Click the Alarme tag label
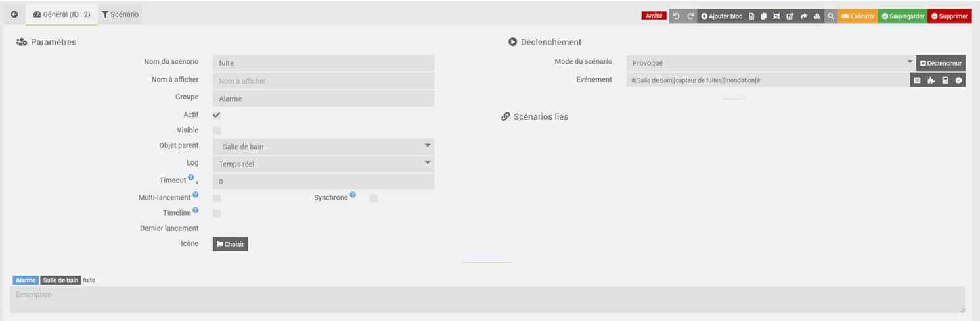Image resolution: width=980 pixels, height=321 pixels. point(26,280)
